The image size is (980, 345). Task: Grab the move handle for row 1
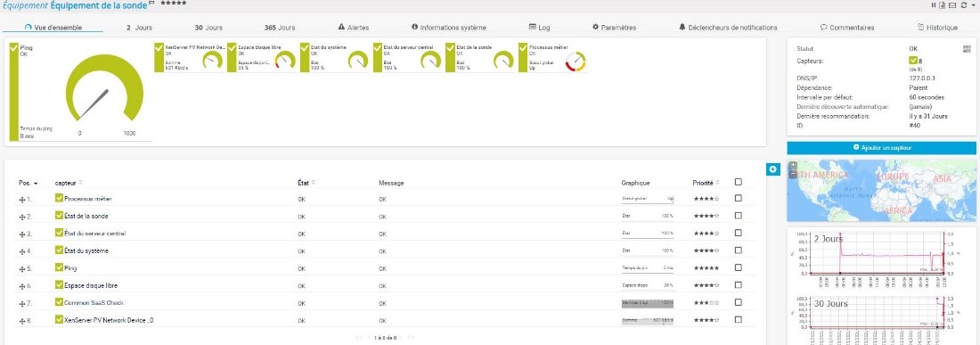(x=22, y=200)
